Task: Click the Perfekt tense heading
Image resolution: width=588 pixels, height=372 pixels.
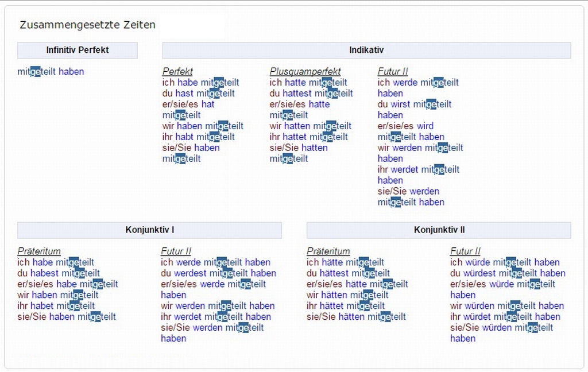Action: [x=177, y=72]
